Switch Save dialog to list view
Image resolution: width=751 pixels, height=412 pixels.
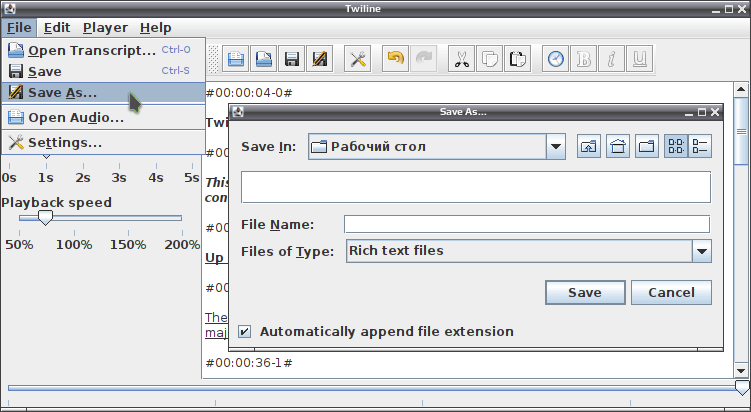(676, 146)
